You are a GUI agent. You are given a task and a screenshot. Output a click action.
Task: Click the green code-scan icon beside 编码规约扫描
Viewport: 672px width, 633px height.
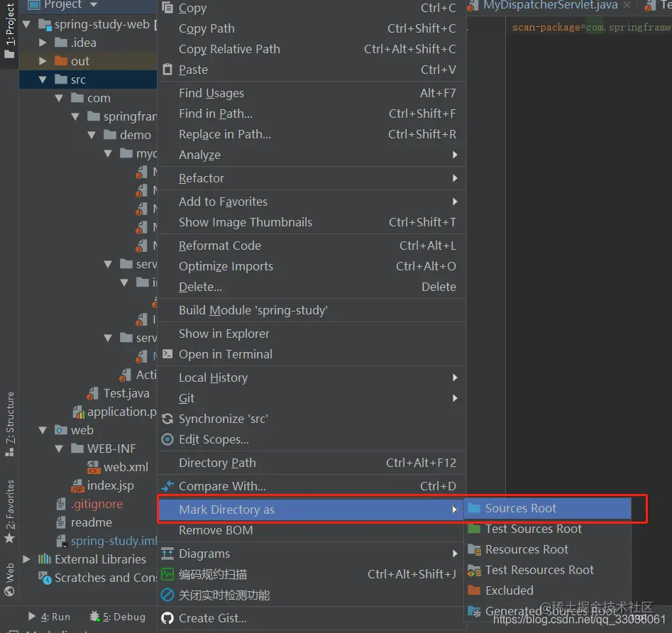click(x=167, y=574)
